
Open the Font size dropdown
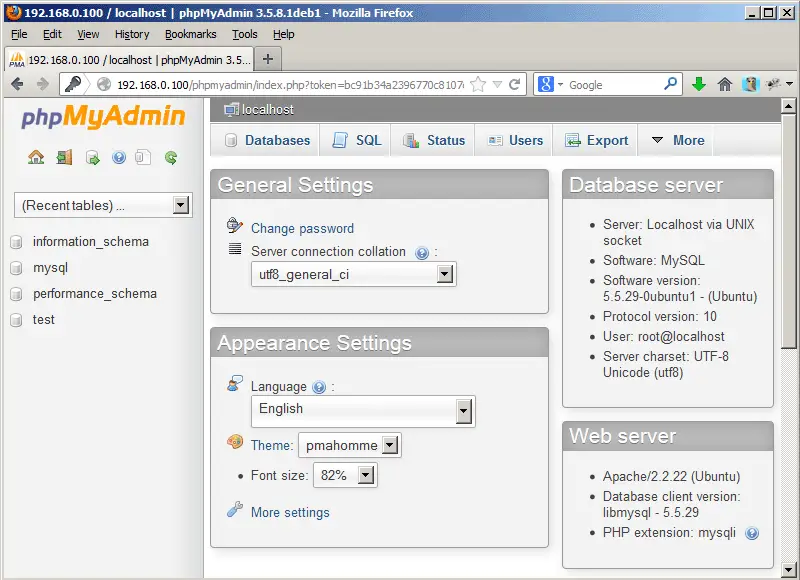(345, 476)
